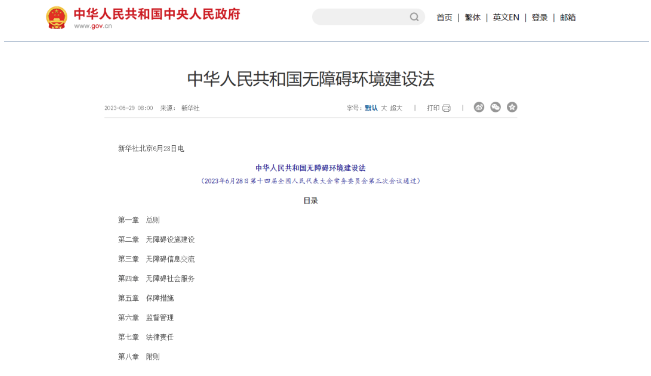651x376 pixels.
Task: Switch to 繁体 traditional Chinese
Action: point(472,17)
